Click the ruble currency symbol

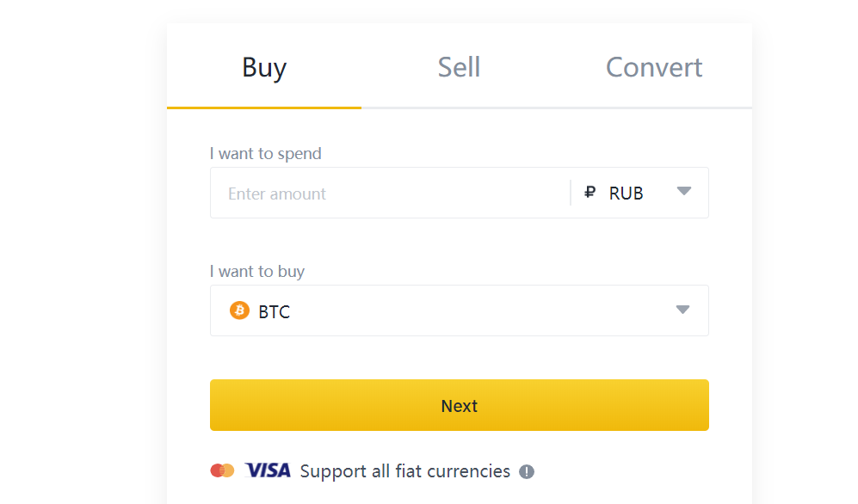589,193
